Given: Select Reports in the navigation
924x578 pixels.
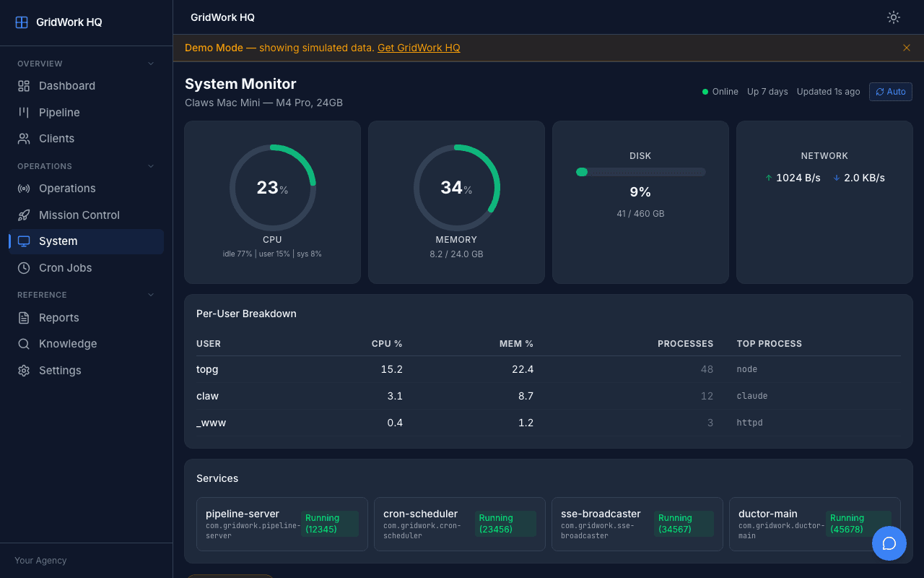Looking at the screenshot, I should pyautogui.click(x=22, y=317).
